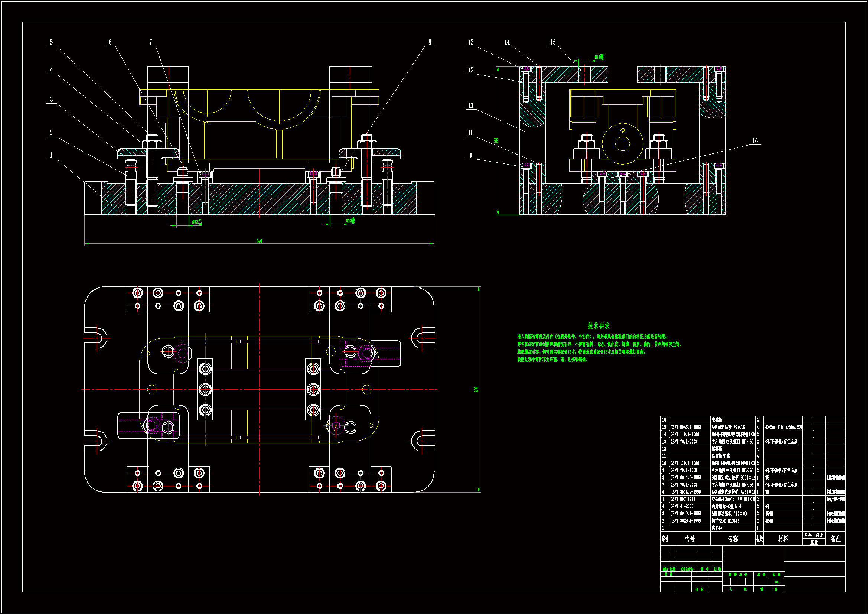Click the 支撑板 name in row 16

[717, 420]
